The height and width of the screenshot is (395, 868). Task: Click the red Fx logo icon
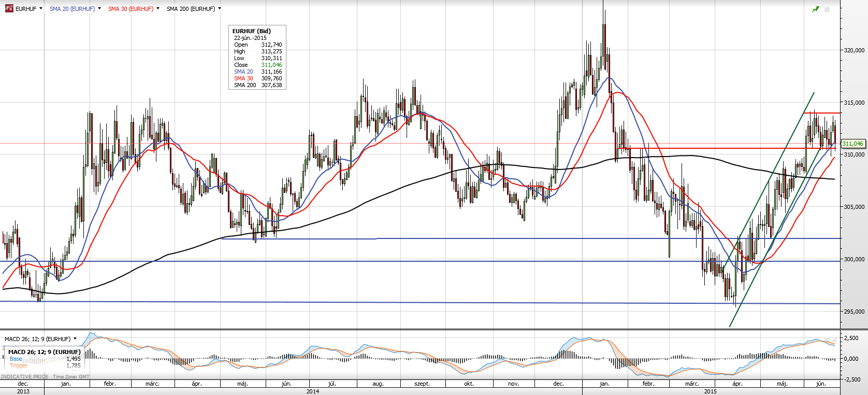coord(9,9)
